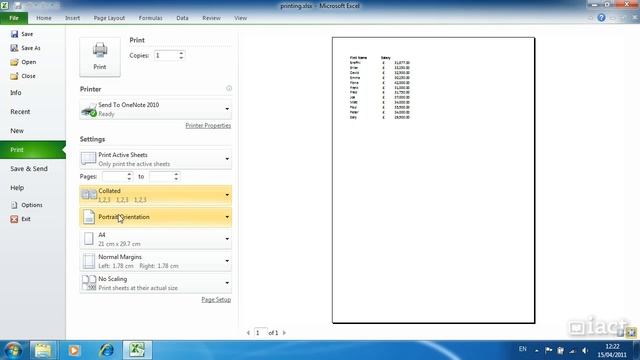Switch to the Home ribbon tab
640x360 pixels.
[x=44, y=18]
